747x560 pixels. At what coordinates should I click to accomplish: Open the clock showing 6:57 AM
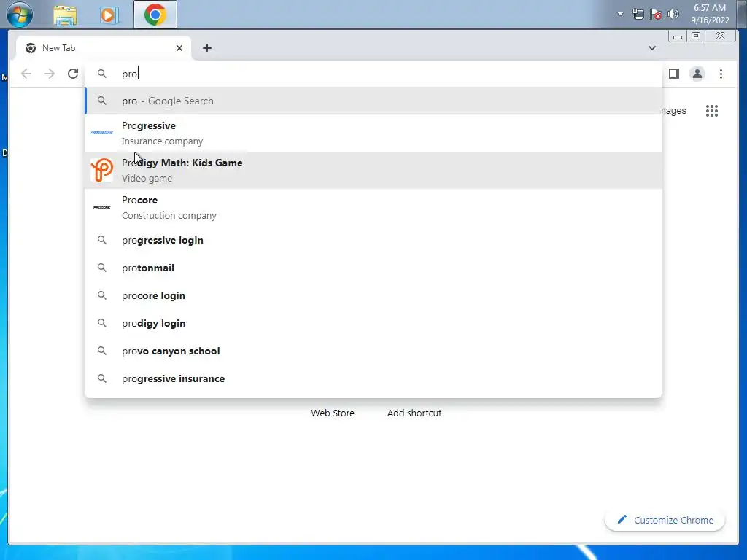(710, 14)
